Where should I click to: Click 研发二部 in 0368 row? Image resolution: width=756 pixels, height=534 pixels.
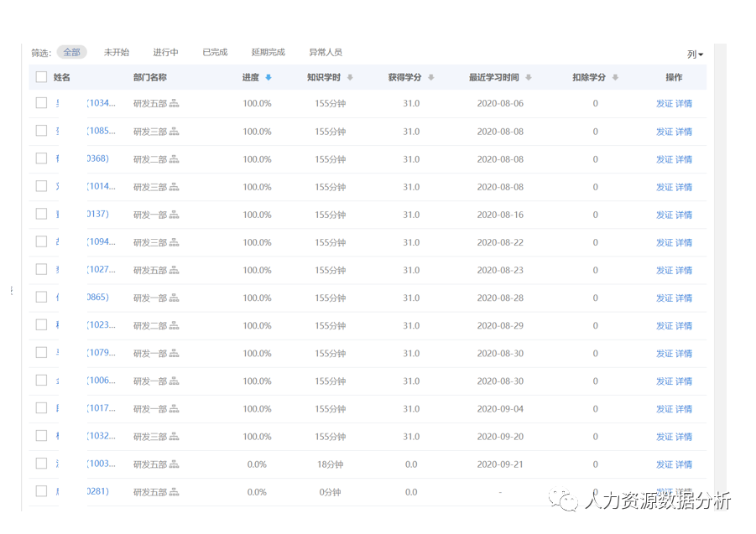coord(150,159)
